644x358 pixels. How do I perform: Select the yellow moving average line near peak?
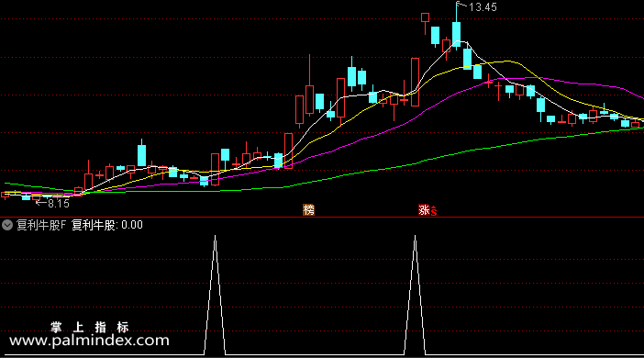pos(509,62)
